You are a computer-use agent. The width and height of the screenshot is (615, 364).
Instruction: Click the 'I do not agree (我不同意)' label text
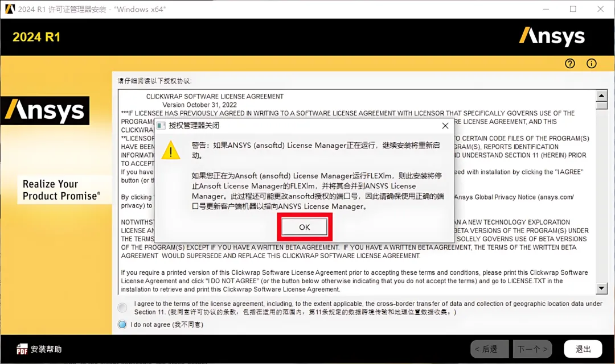pos(167,324)
